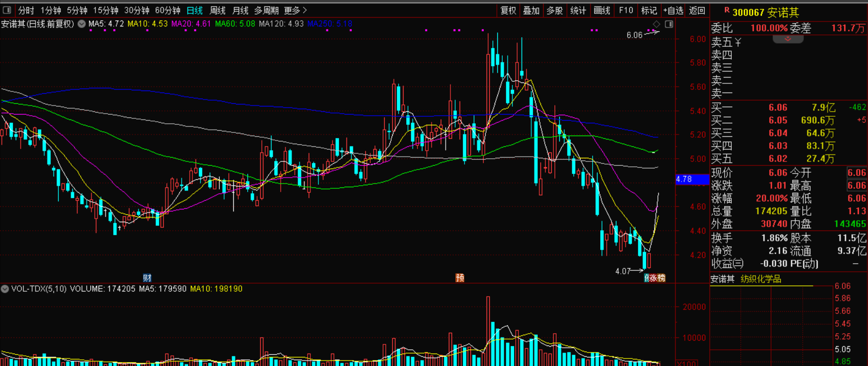
Task: Open the 画线 drawing tools
Action: pos(602,10)
